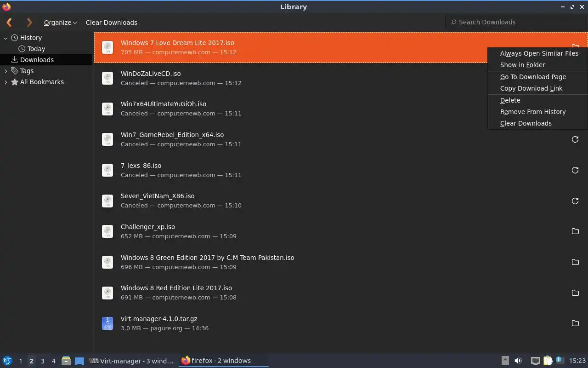Choose Delete from the context menu

(538, 100)
